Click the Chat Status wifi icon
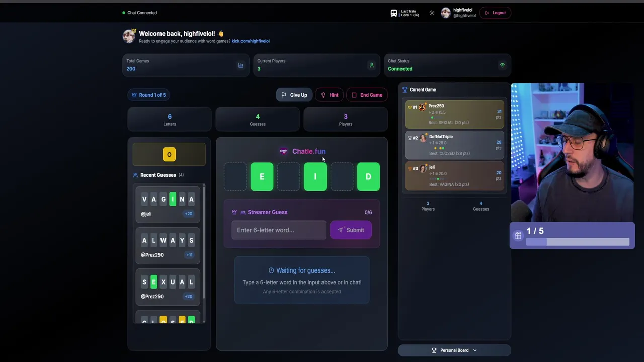 (502, 65)
